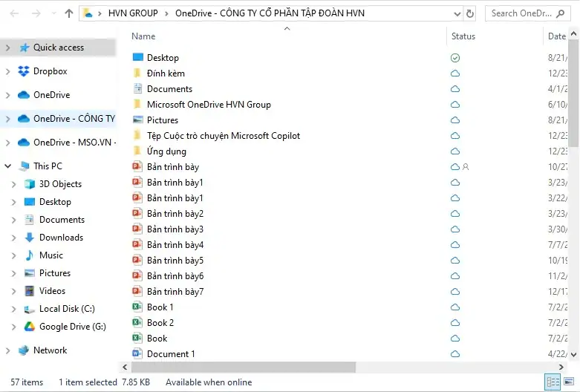Click the address bar refresh button
The width and height of the screenshot is (580, 392).
coord(469,13)
